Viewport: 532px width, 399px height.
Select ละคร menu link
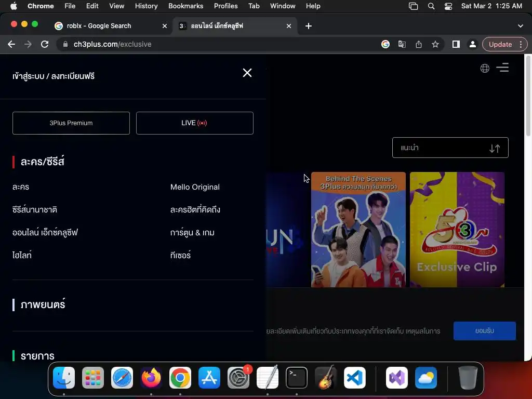pos(21,187)
